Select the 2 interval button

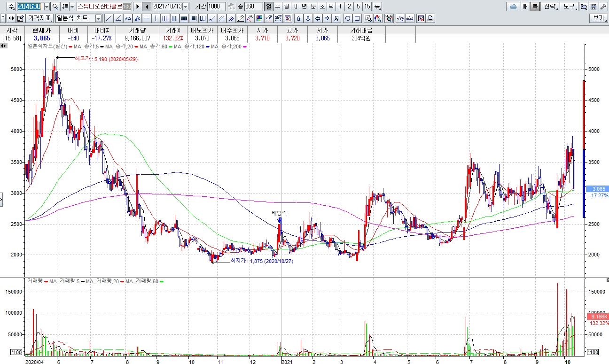[x=349, y=7]
